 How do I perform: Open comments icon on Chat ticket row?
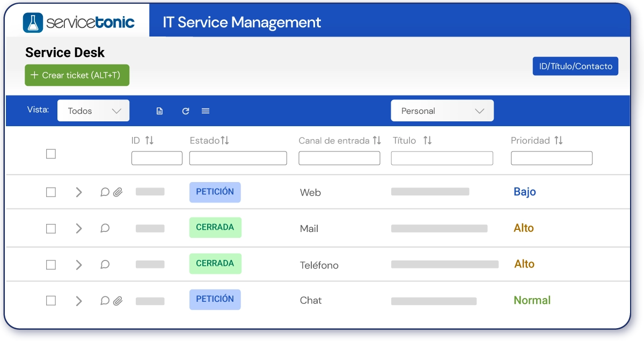(x=105, y=301)
